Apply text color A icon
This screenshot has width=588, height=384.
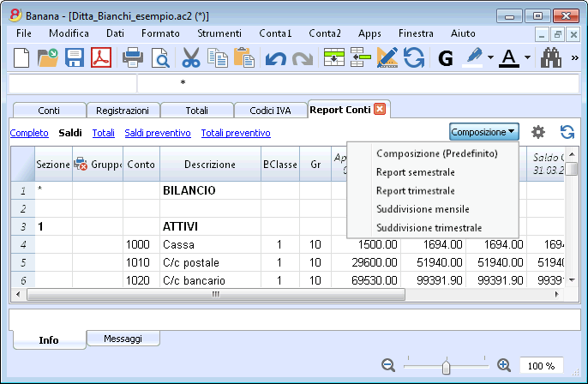pos(509,58)
